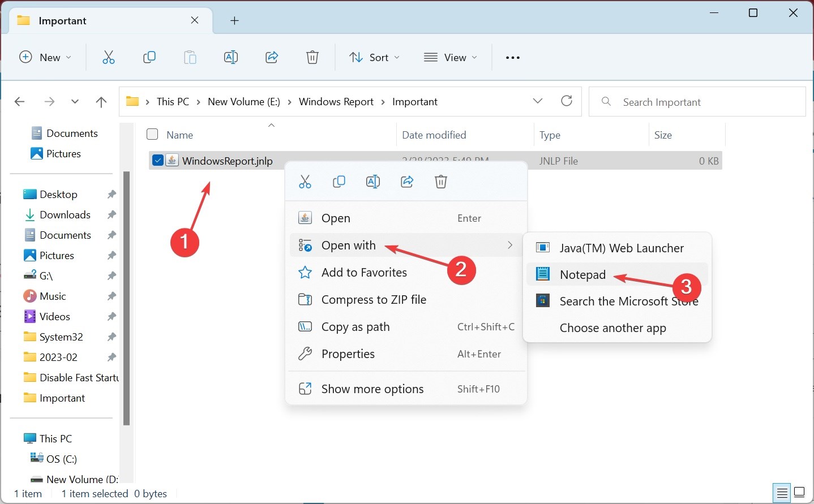
Task: Click the Rename icon in the context menu
Action: coord(373,182)
